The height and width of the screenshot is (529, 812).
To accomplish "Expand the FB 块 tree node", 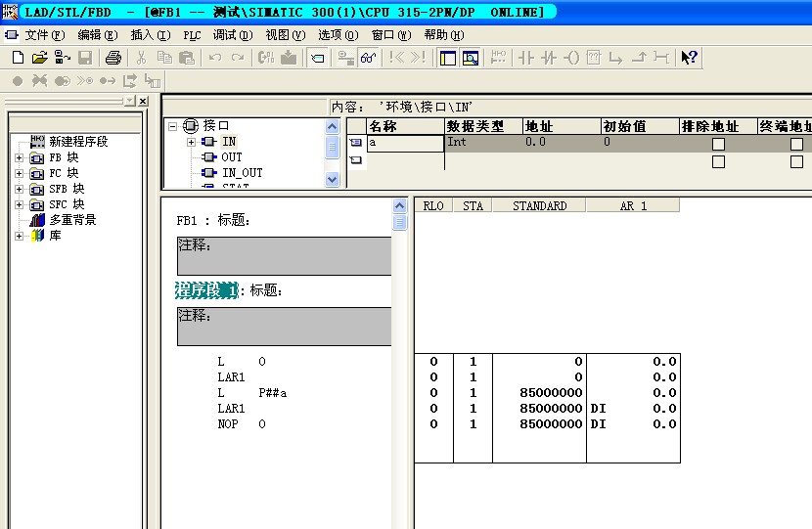I will [20, 157].
